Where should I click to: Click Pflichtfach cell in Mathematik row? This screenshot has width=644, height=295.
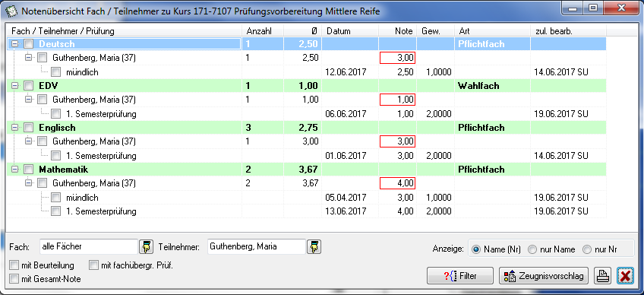[492, 170]
